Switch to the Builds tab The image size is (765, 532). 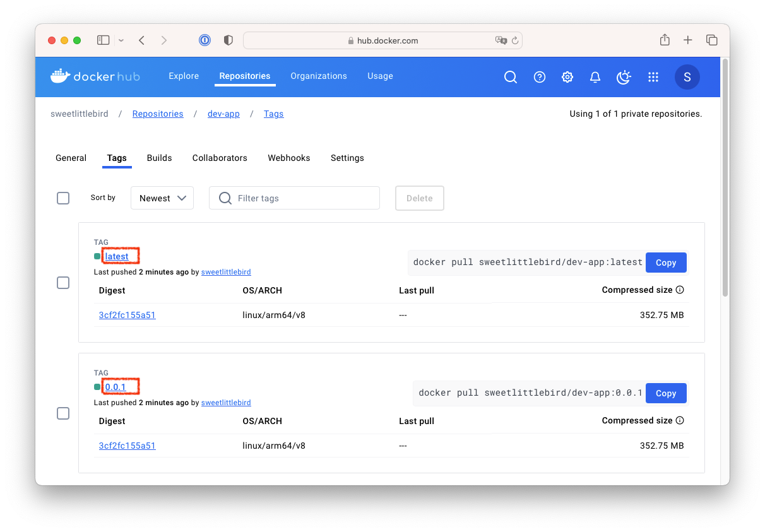click(x=160, y=158)
